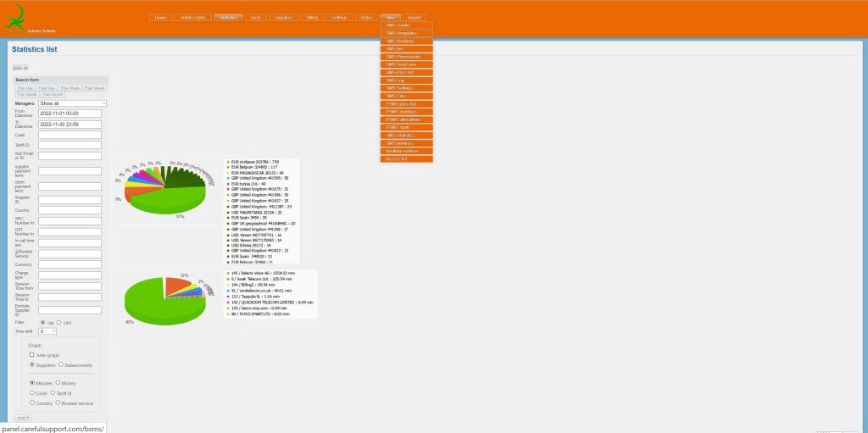Select Filter ON radio button

point(43,322)
